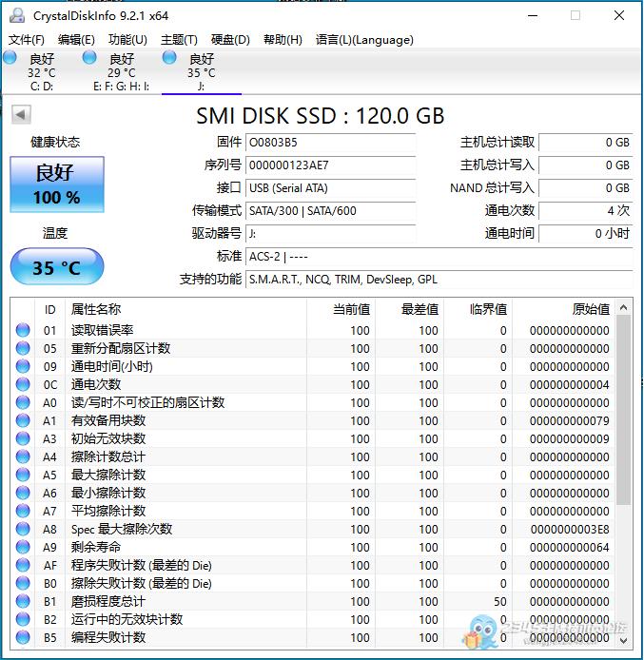The height and width of the screenshot is (660, 644).
Task: Click the 支持的功能 field with S.M.A.R.T., NCQ
Action: 439,280
